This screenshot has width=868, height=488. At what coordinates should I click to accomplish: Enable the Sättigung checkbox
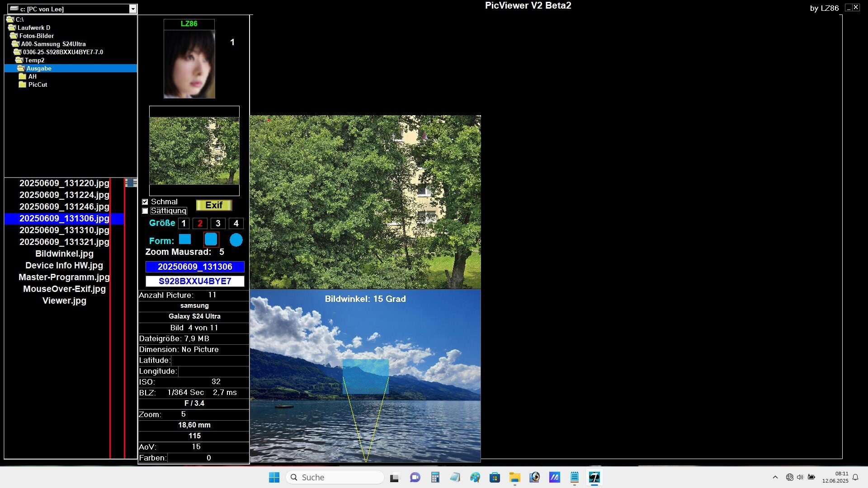[145, 211]
